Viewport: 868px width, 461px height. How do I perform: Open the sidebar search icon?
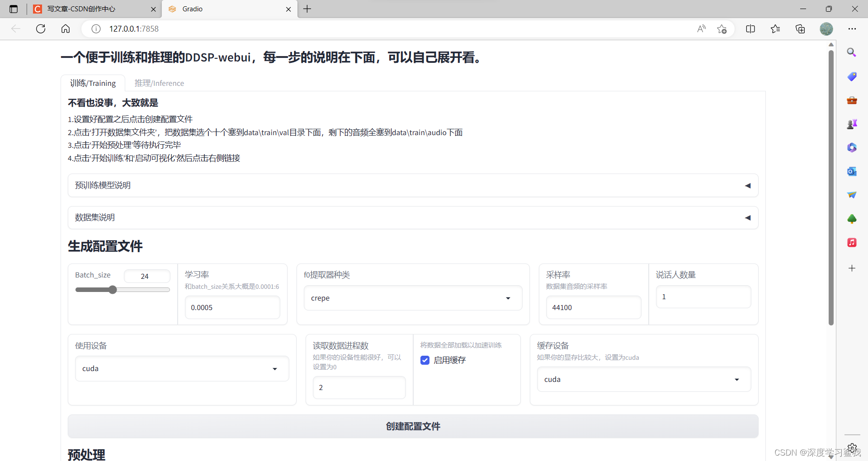(852, 52)
